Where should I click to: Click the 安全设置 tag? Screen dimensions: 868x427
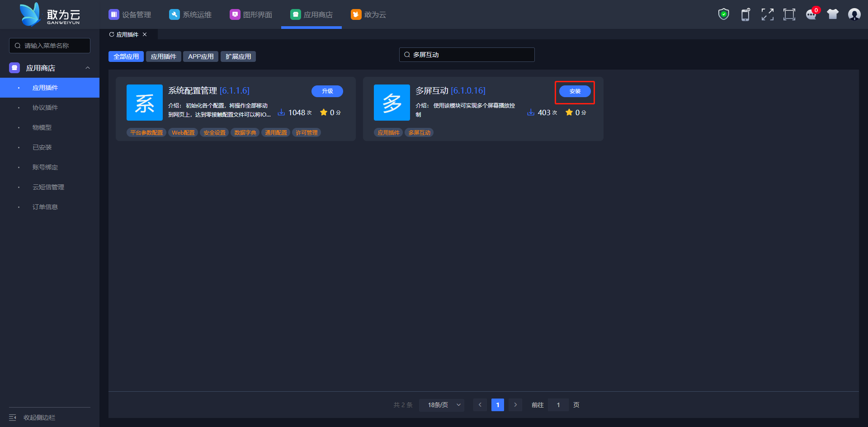pos(214,132)
